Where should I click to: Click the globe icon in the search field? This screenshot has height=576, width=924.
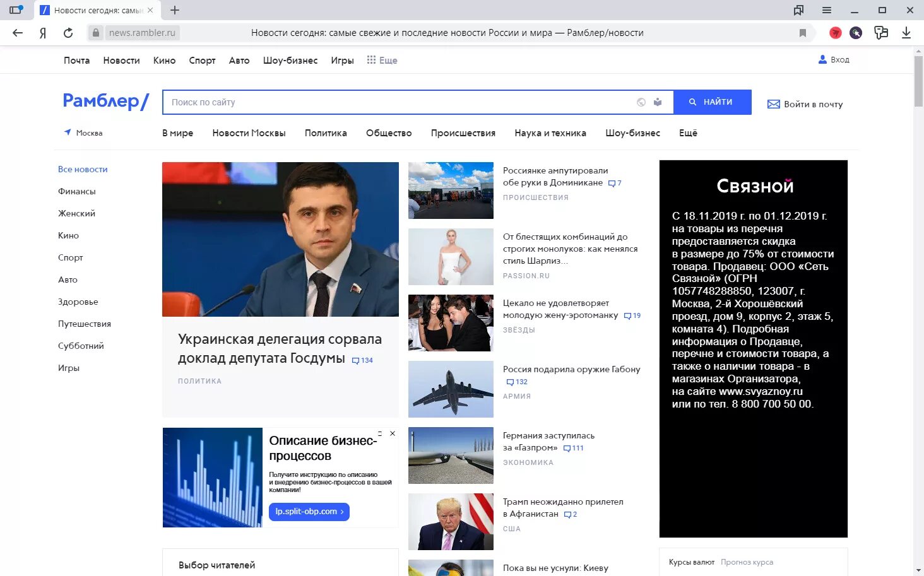(641, 102)
